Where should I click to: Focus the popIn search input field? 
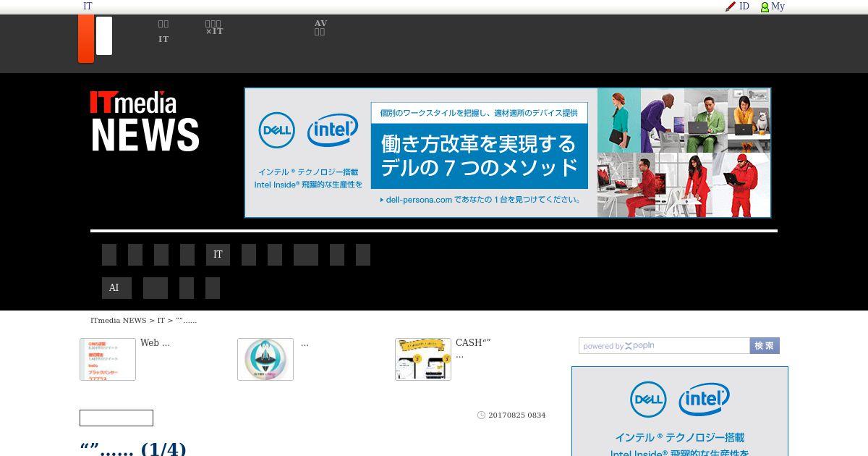point(664,346)
